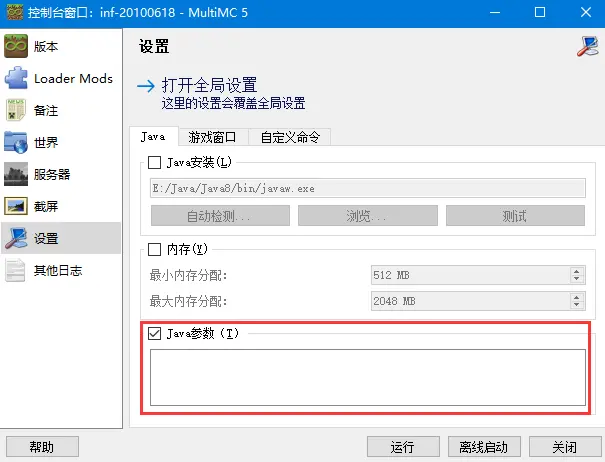Open the 服务器 servers page
The height and width of the screenshot is (462, 605).
[61, 174]
